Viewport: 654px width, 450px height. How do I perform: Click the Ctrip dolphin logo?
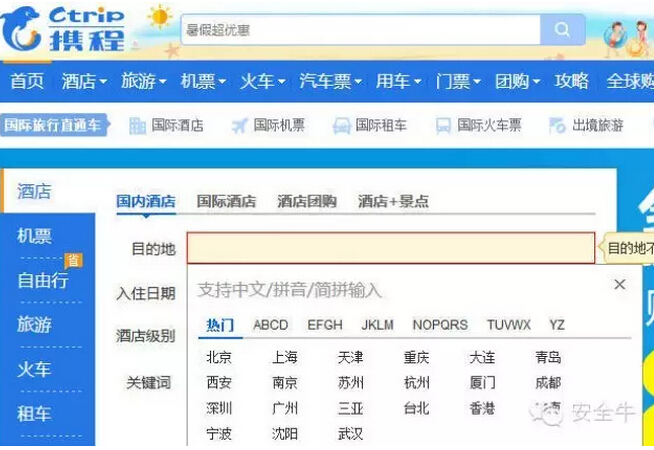[63, 29]
